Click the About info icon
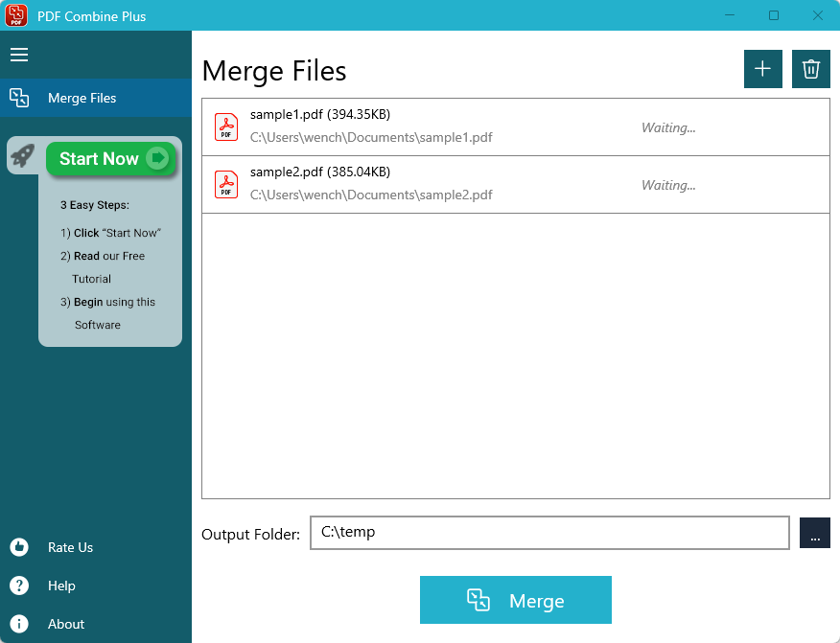 [19, 624]
